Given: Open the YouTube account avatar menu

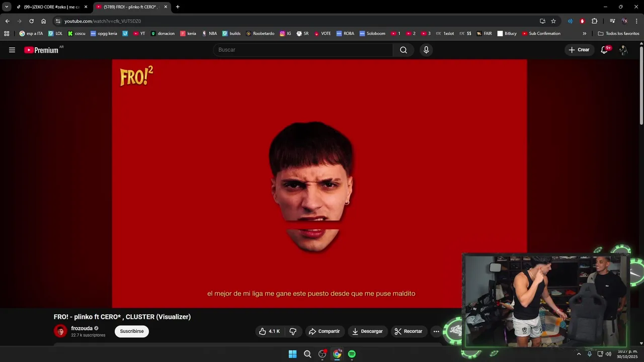Looking at the screenshot, I should 623,50.
